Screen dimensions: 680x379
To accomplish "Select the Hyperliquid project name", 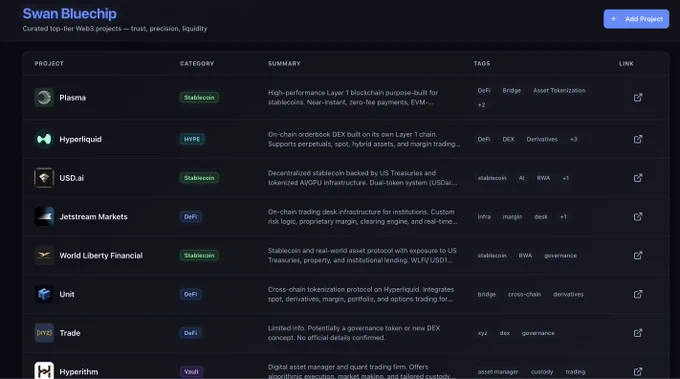I will tap(80, 139).
